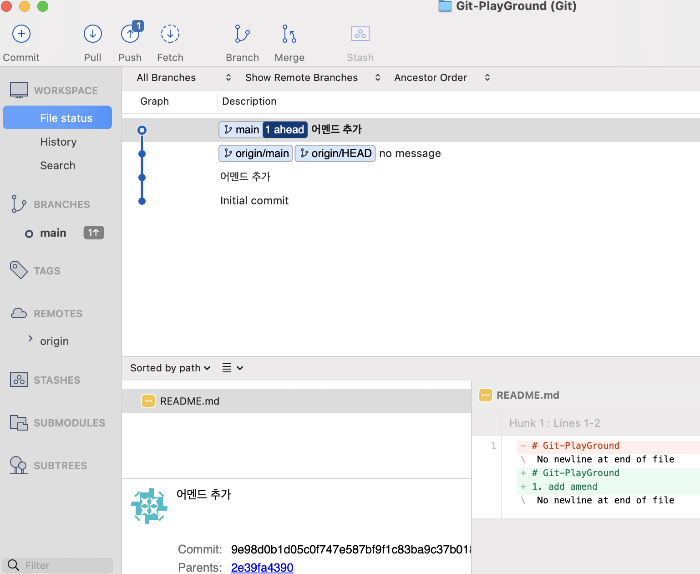Viewport: 700px width, 574px height.
Task: Click the SUBMODULES sidebar icon
Action: point(19,422)
